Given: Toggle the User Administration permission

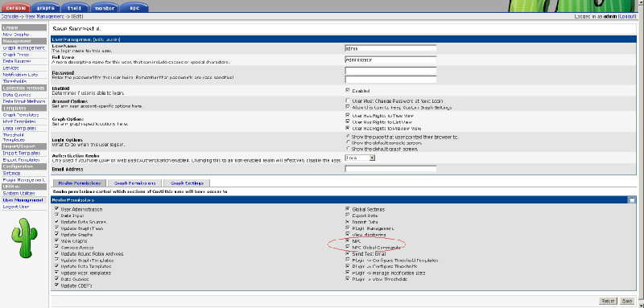Looking at the screenshot, I should pyautogui.click(x=56, y=209).
